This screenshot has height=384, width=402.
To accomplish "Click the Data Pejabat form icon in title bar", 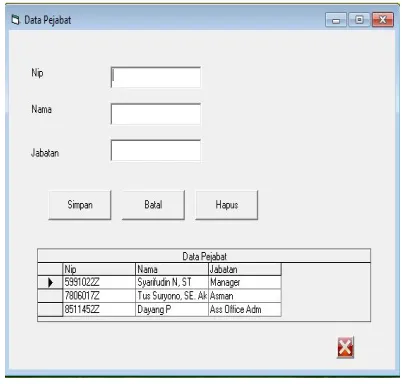I will coord(15,20).
